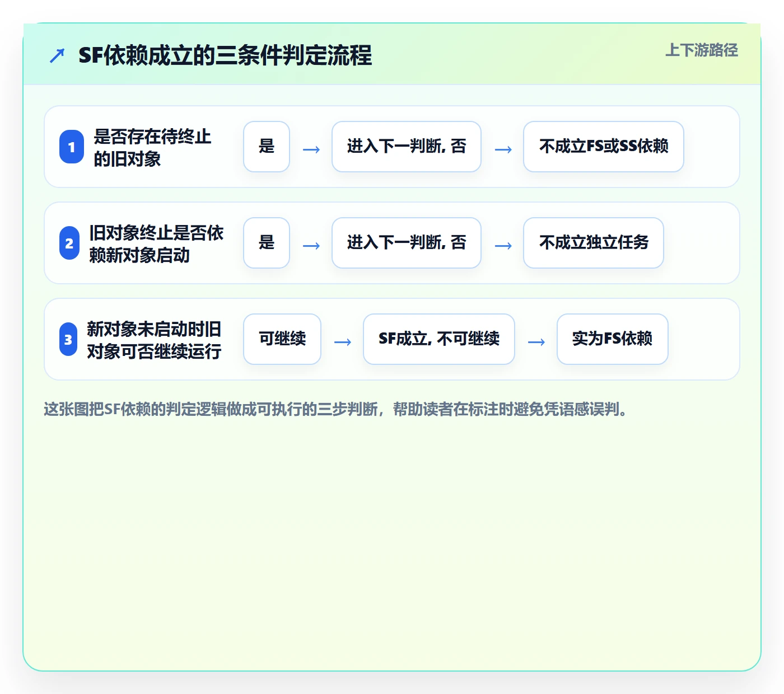Image resolution: width=784 pixels, height=694 pixels.
Task: Select the question 旧对象终止是否依赖新对象启动
Action: 156,243
